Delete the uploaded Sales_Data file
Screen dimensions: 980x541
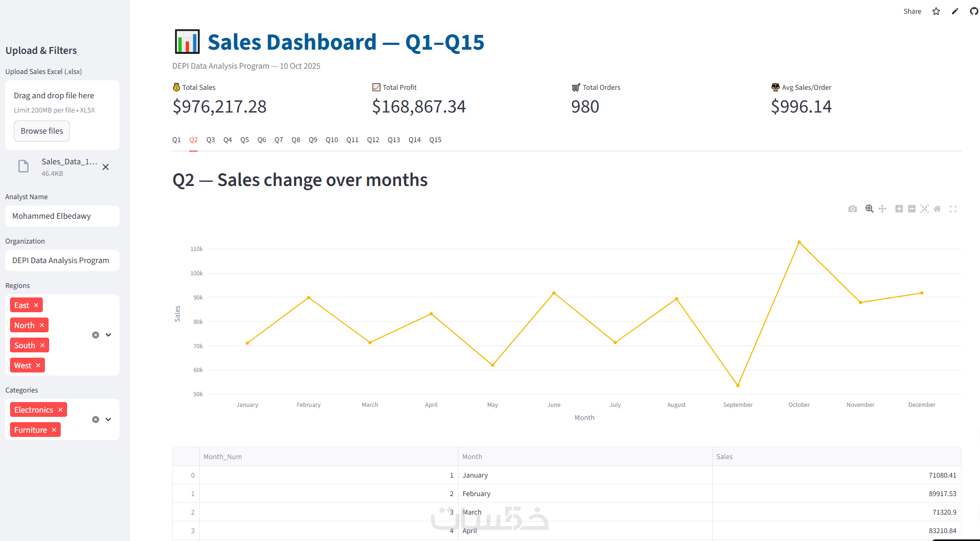click(106, 167)
